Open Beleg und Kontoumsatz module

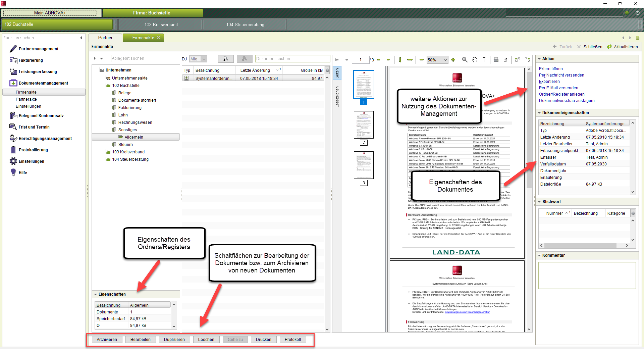click(41, 116)
